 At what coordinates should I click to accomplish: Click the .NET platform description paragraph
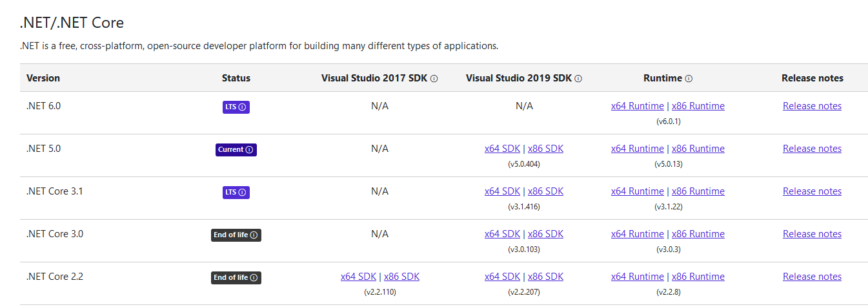[259, 47]
